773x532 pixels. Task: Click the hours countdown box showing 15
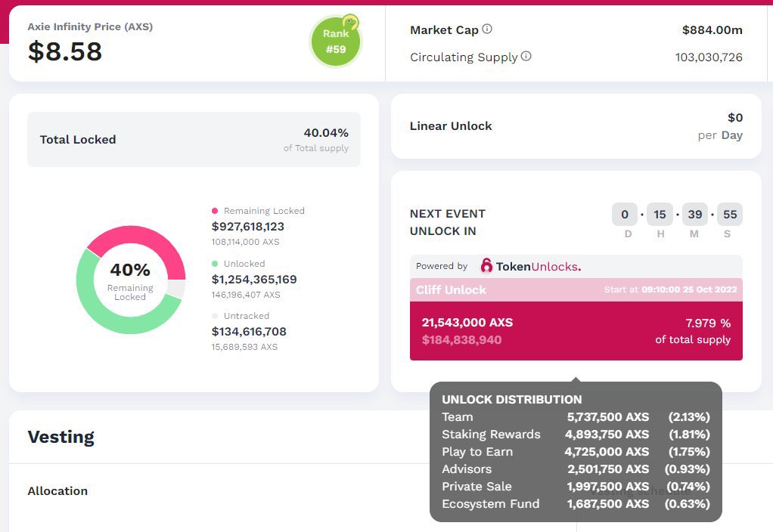pyautogui.click(x=660, y=215)
